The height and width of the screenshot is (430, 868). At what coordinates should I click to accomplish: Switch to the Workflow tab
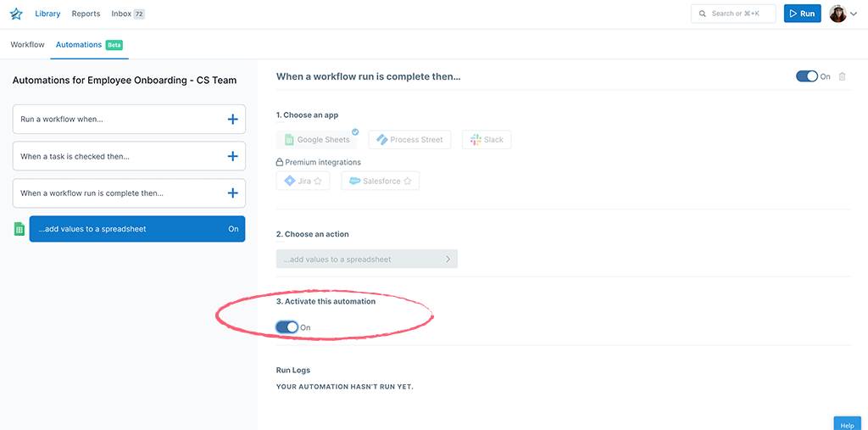pyautogui.click(x=27, y=44)
